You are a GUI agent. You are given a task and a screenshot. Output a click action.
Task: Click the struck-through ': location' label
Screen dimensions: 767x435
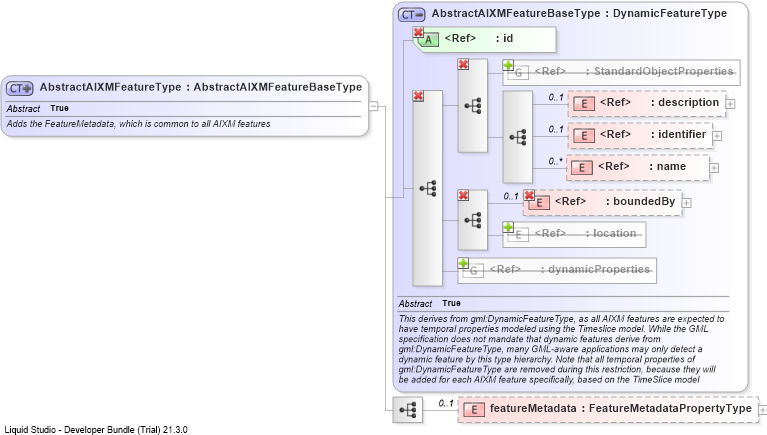pyautogui.click(x=611, y=233)
